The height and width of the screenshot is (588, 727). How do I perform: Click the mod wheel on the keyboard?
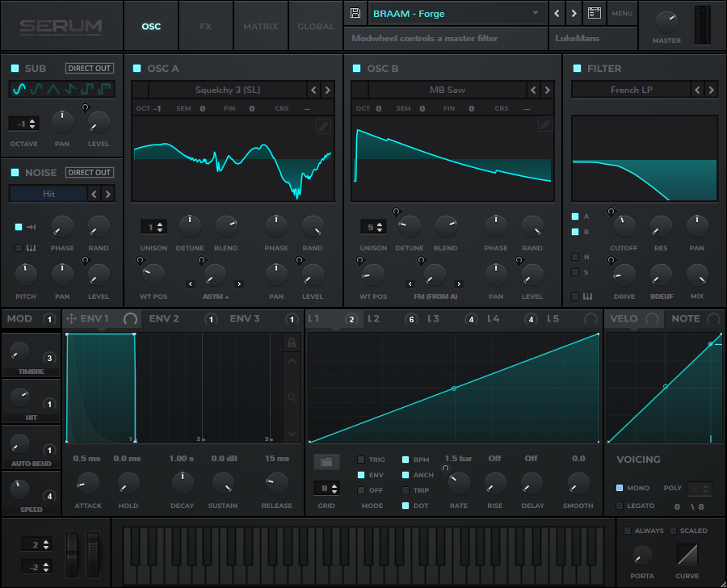pos(93,555)
